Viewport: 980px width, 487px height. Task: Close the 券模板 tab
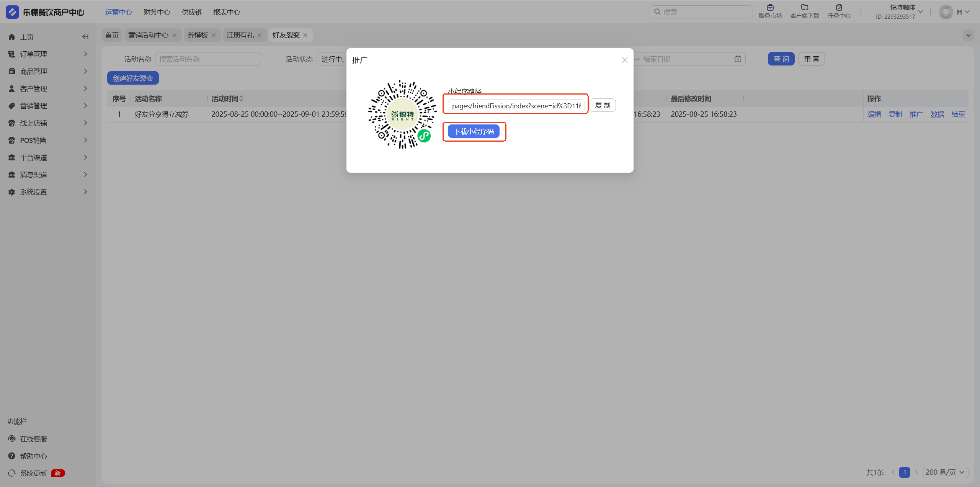click(x=214, y=35)
